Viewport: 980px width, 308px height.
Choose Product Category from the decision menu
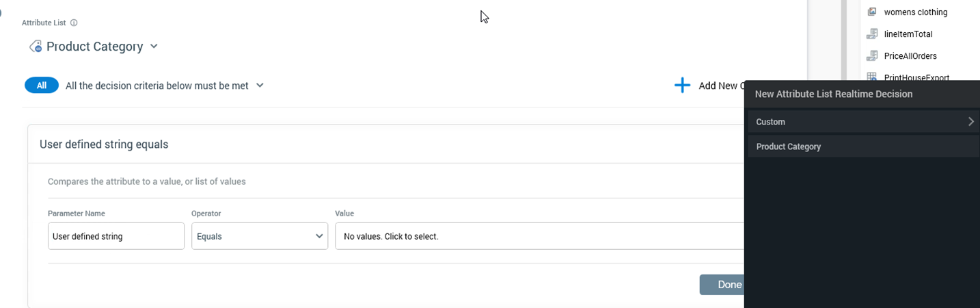789,146
